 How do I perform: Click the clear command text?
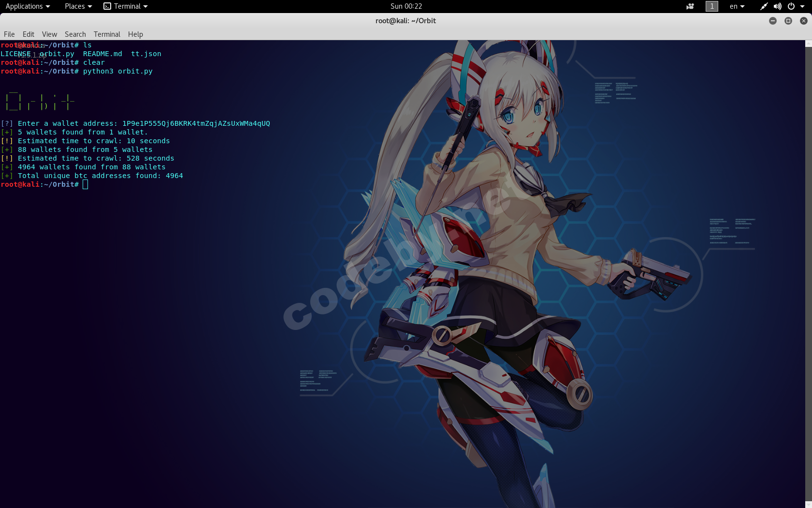click(x=94, y=62)
